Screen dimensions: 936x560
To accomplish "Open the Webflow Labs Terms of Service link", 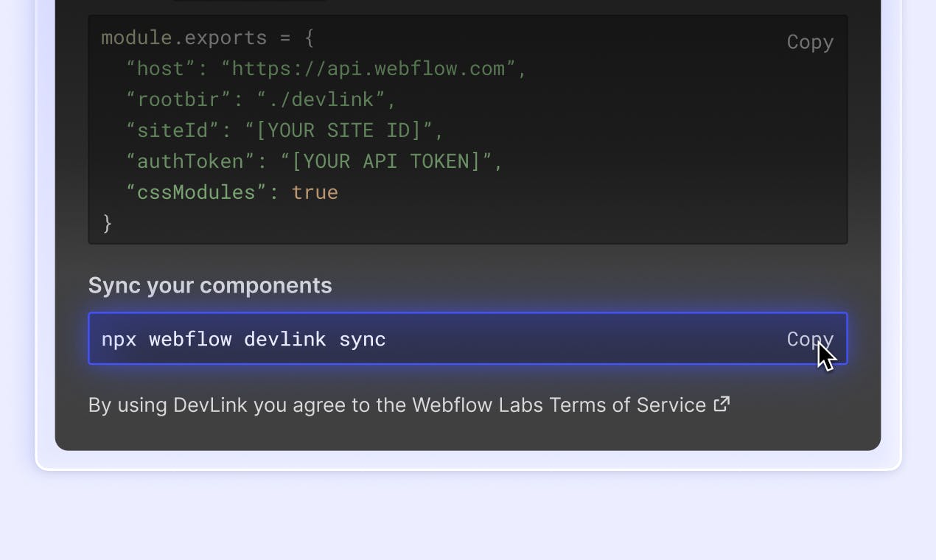I will click(x=559, y=405).
